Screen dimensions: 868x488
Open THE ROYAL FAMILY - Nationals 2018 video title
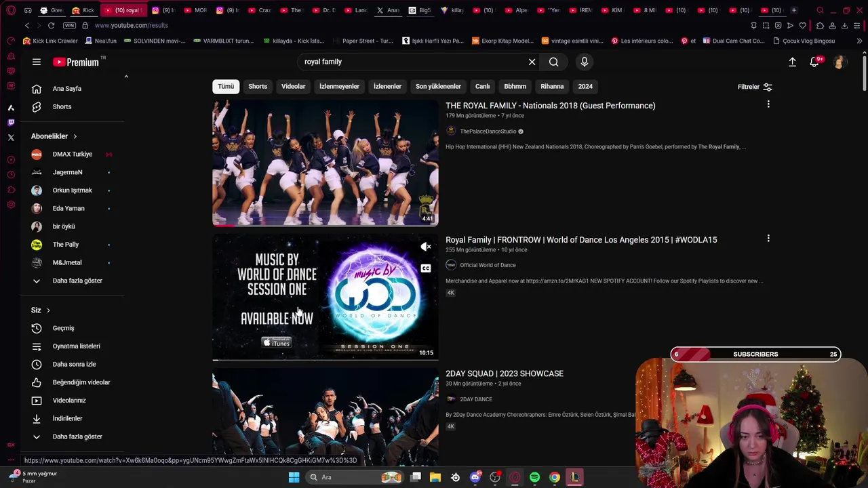(x=551, y=106)
